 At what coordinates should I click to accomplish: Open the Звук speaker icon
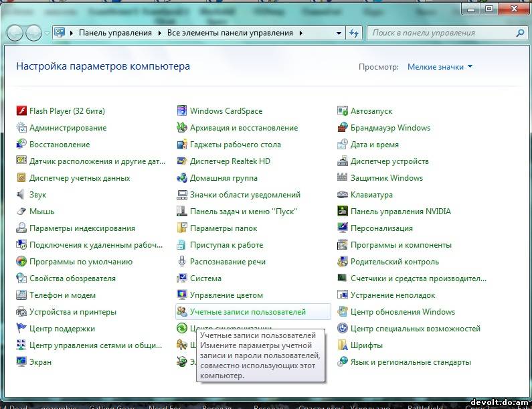coord(21,195)
